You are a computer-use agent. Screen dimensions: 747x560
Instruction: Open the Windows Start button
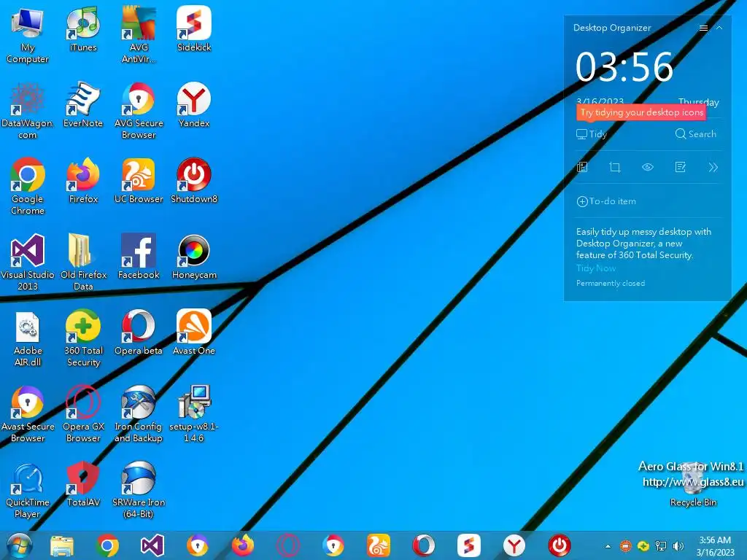[x=18, y=545]
